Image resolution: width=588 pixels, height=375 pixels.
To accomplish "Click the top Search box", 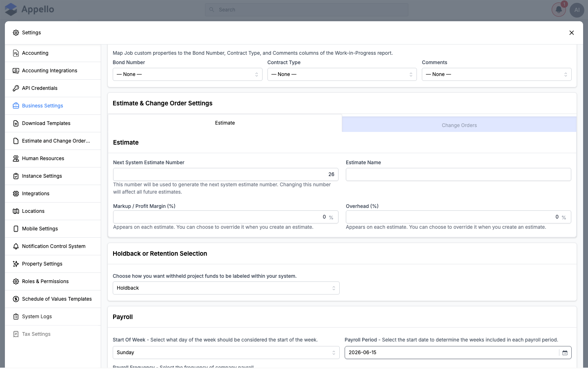I will 307,10.
